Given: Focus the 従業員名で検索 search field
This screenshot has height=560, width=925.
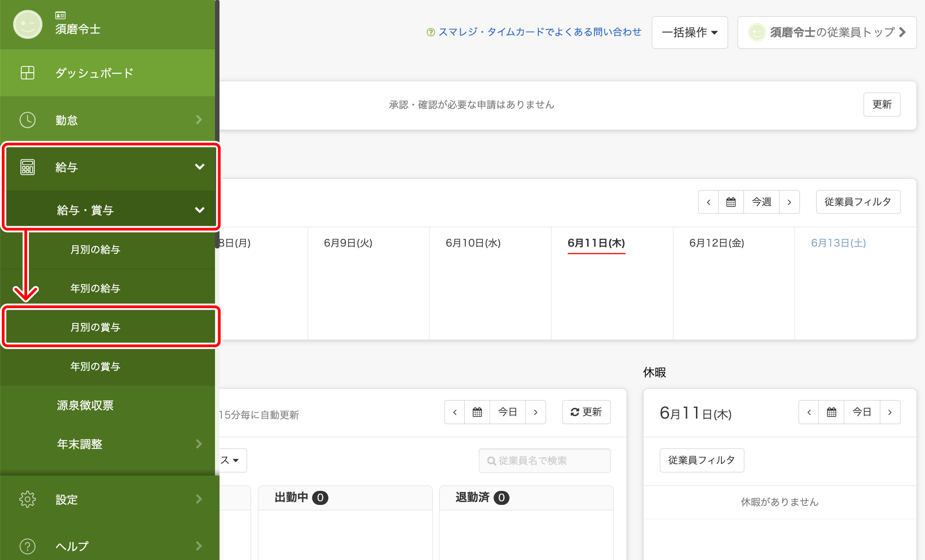Looking at the screenshot, I should click(544, 460).
